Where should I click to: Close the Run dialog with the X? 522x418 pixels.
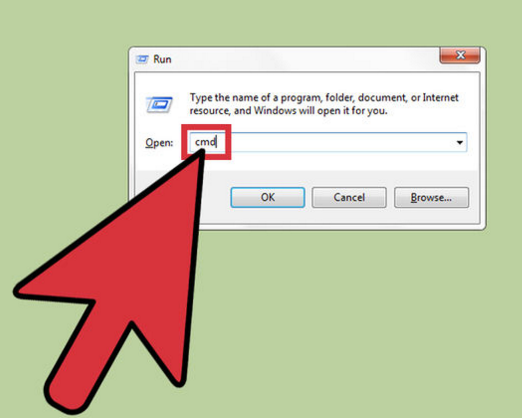(460, 55)
